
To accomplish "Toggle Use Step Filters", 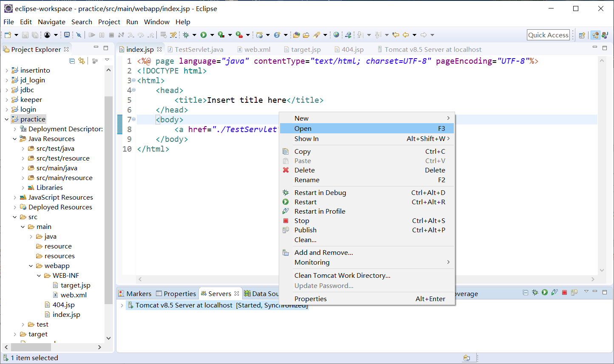I will (173, 35).
